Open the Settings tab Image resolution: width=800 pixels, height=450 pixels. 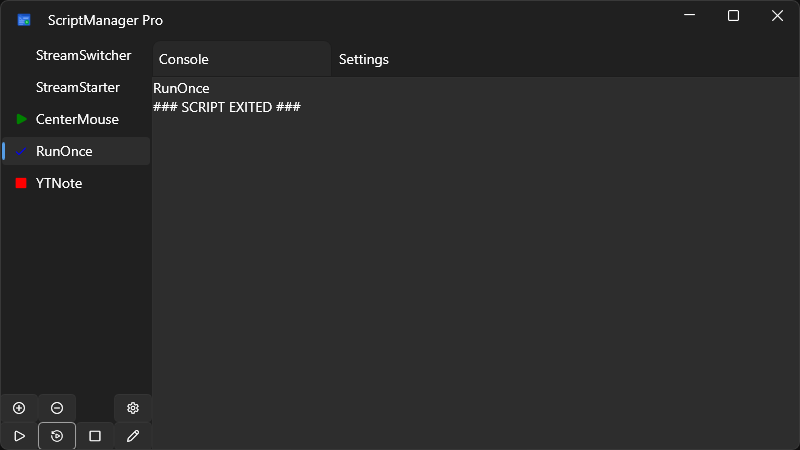[x=364, y=59]
